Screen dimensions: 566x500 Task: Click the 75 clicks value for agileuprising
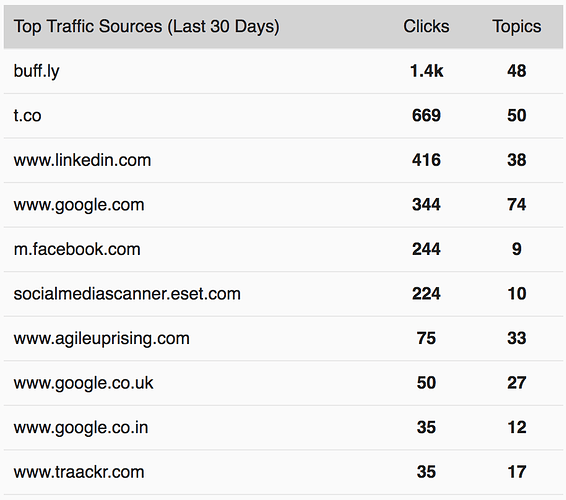[426, 338]
